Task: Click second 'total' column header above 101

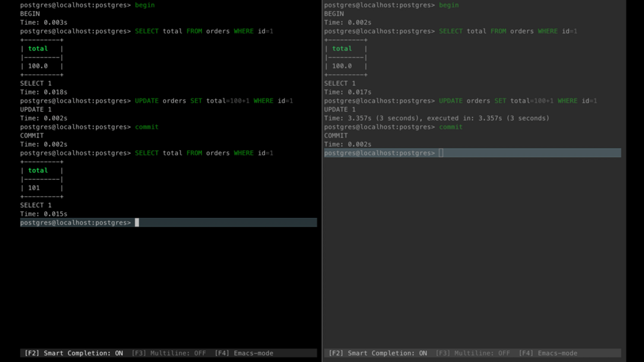Action: [38, 170]
